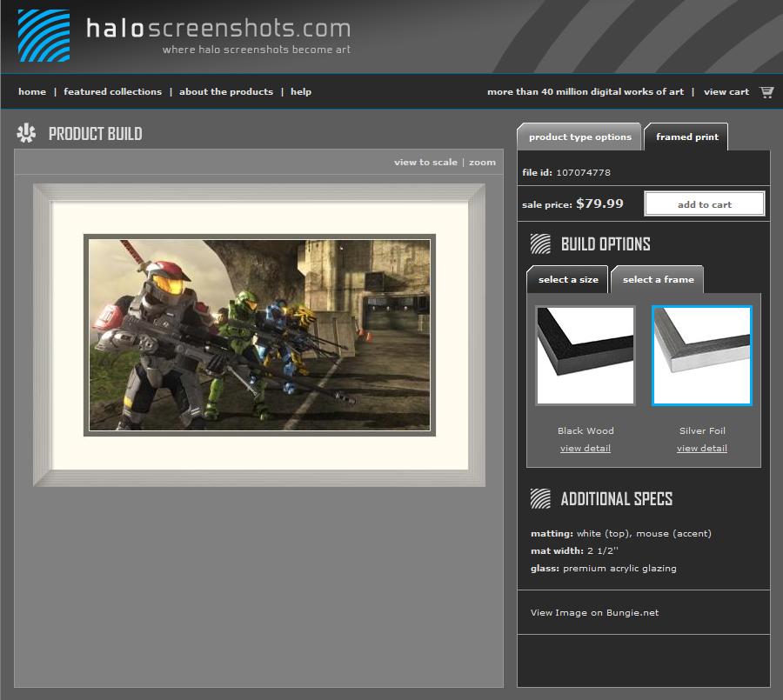Select the framed print tab

click(x=686, y=137)
